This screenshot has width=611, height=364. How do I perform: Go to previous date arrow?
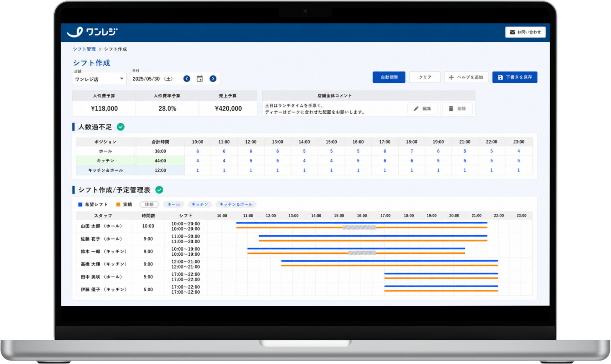coord(187,79)
